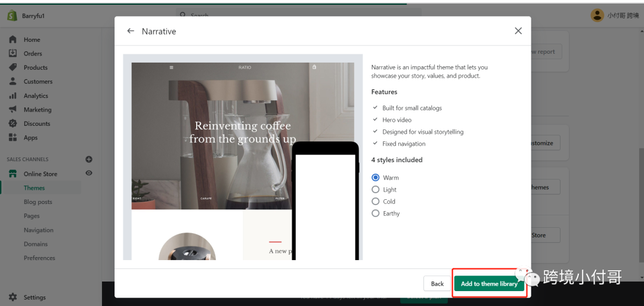Image resolution: width=644 pixels, height=306 pixels.
Task: Open Themes in the sidebar
Action: (34, 188)
